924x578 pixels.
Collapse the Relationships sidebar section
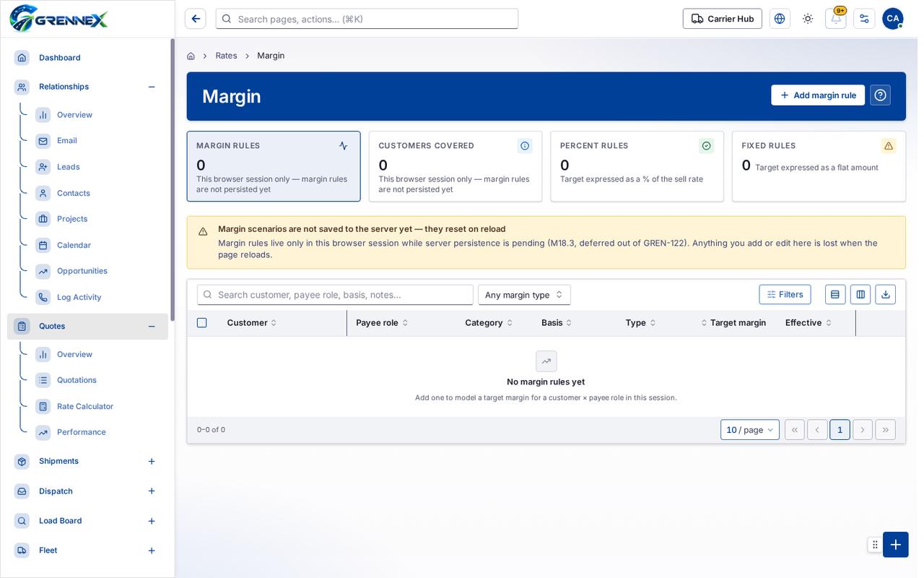[152, 87]
